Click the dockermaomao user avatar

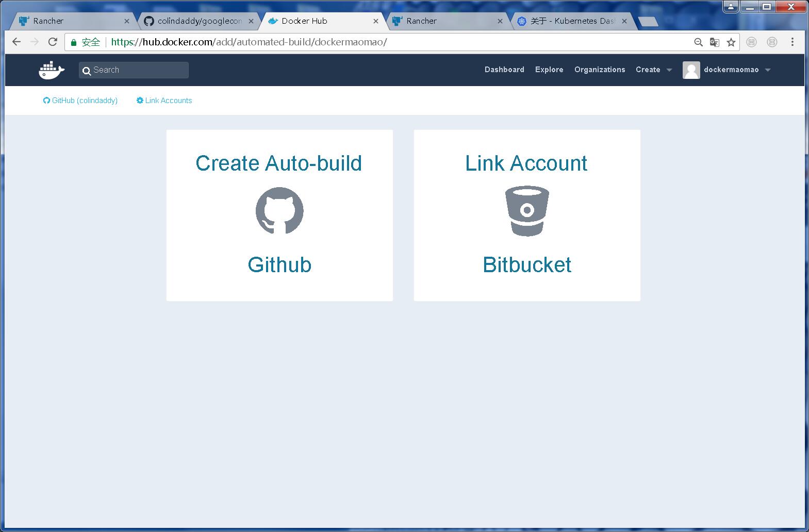pyautogui.click(x=691, y=70)
